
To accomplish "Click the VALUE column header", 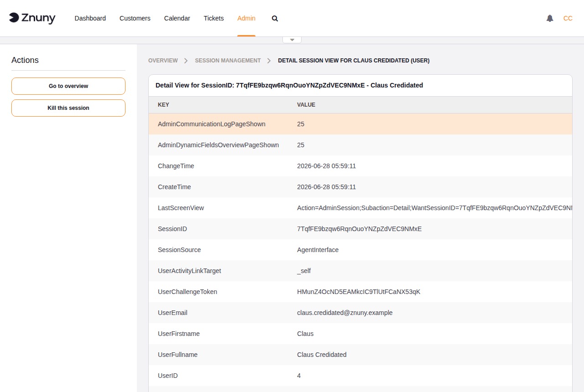I will 306,105.
